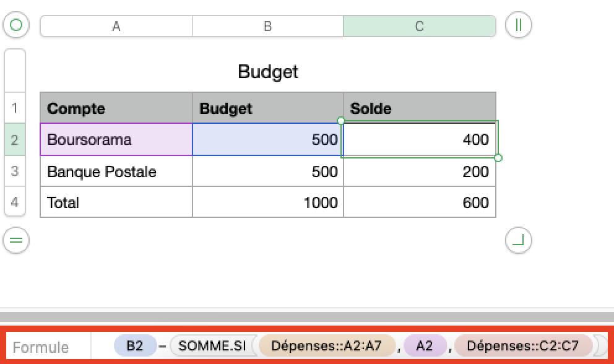Select row 1 header
614x364 pixels.
click(15, 108)
